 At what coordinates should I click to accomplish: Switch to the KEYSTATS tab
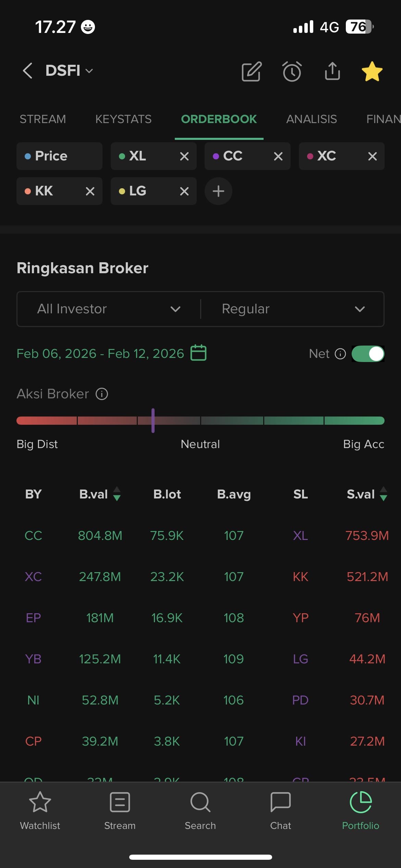click(x=123, y=119)
